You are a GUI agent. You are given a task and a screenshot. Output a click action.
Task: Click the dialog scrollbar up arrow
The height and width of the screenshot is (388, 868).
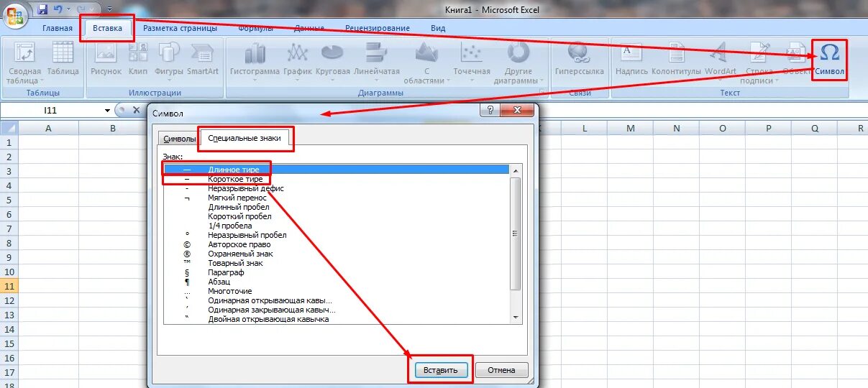point(515,170)
